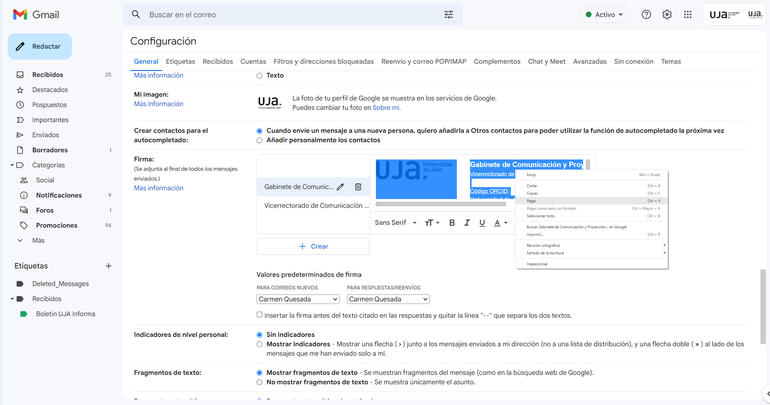Check insert signature before quoted text
Image resolution: width=770 pixels, height=405 pixels.
tap(259, 315)
